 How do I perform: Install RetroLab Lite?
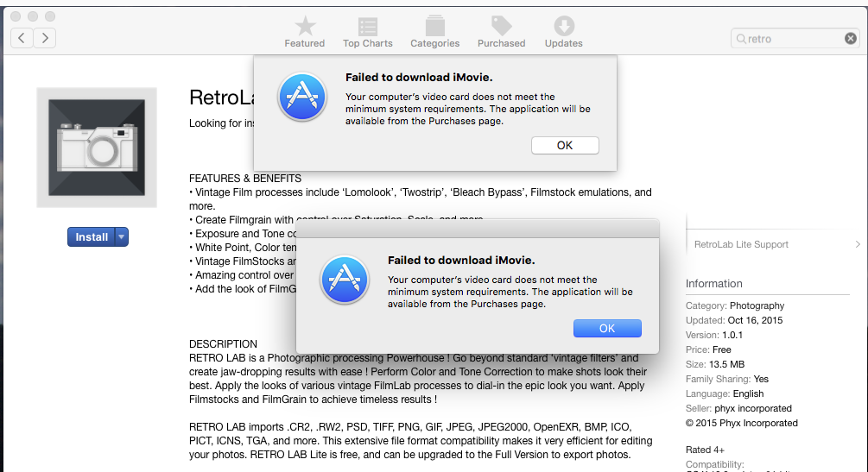click(92, 236)
